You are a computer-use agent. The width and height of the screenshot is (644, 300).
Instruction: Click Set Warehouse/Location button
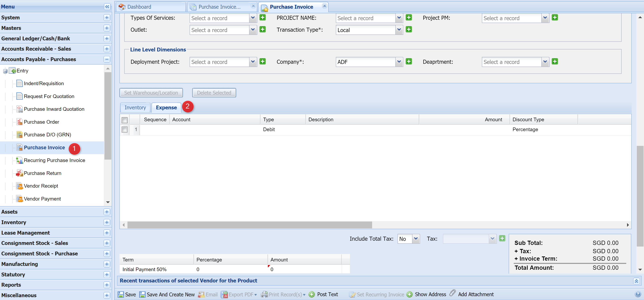coord(151,93)
